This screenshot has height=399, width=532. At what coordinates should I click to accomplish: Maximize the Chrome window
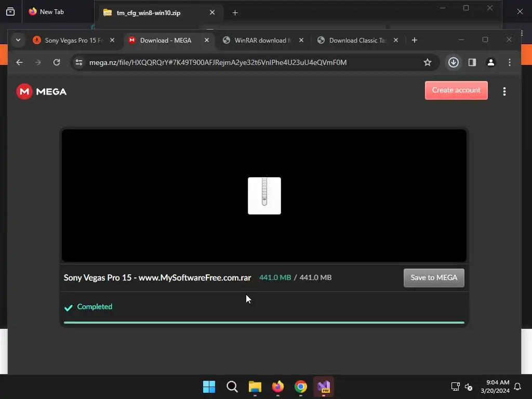[485, 39]
